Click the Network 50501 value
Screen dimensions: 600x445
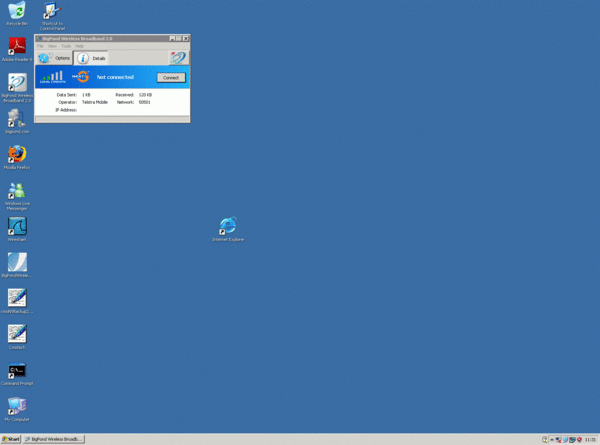coord(145,102)
